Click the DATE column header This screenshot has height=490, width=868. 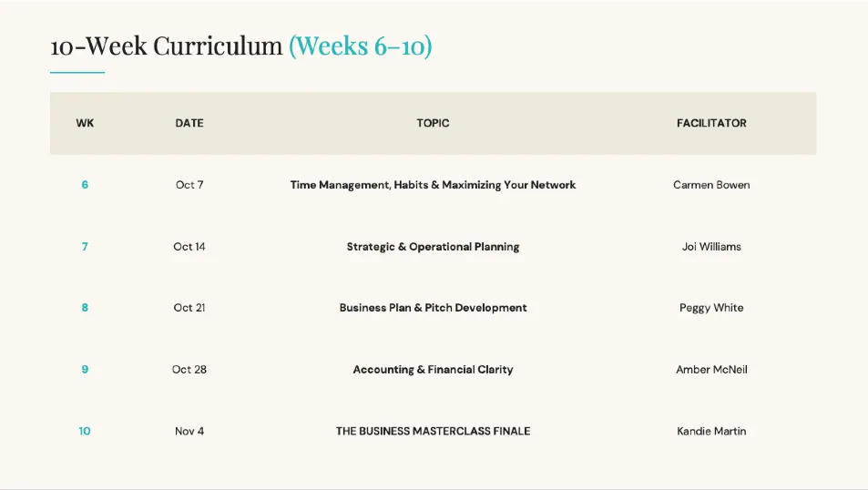coord(189,123)
